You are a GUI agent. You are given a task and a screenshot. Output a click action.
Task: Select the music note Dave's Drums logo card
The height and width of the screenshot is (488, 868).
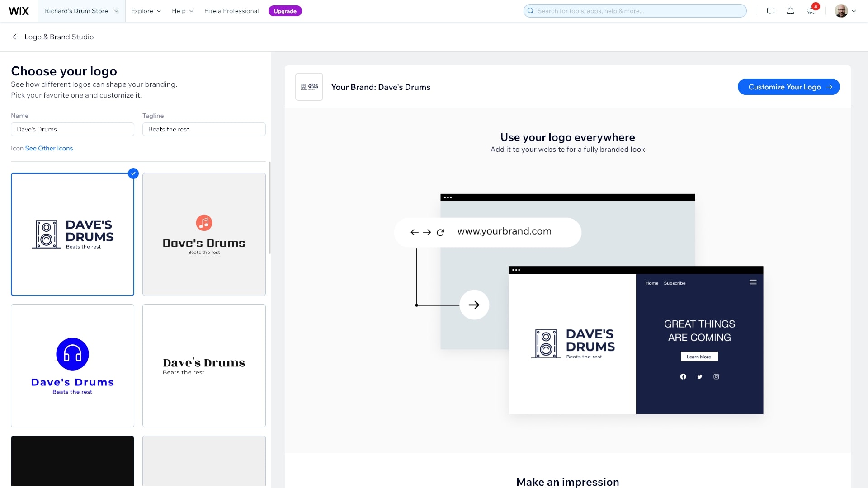pos(204,234)
